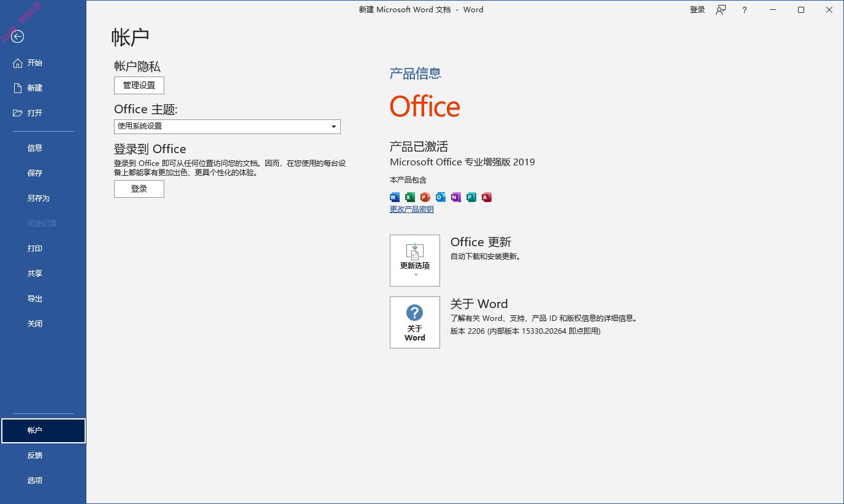Open the 更新选项 dropdown button

(415, 260)
